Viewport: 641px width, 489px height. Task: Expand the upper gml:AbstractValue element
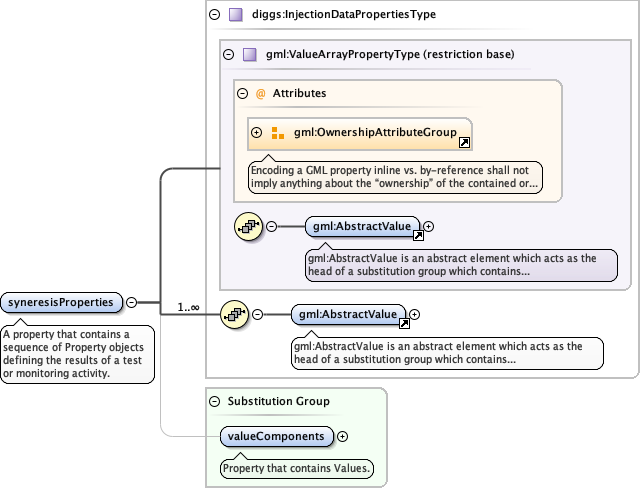point(429,227)
